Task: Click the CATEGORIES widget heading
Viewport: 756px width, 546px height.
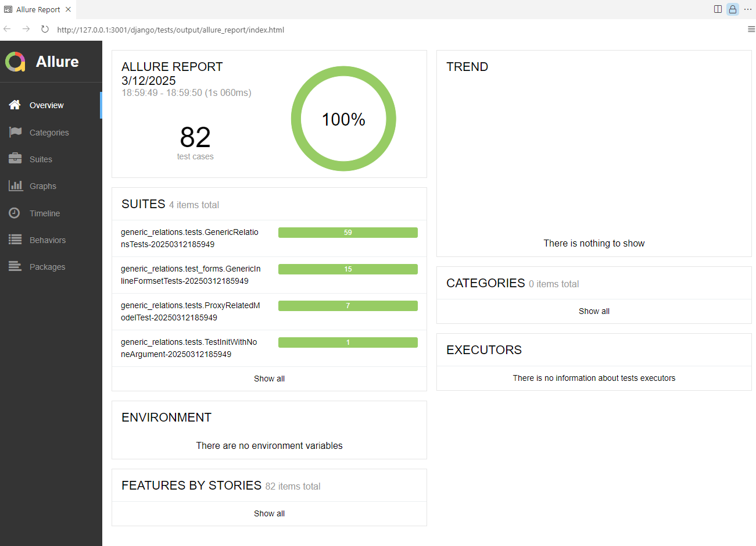Action: (x=486, y=283)
